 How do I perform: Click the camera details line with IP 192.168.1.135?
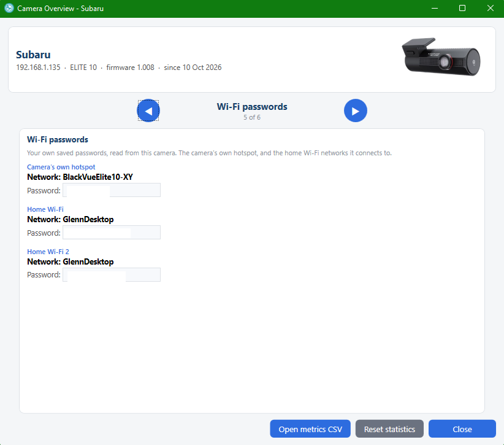(119, 68)
